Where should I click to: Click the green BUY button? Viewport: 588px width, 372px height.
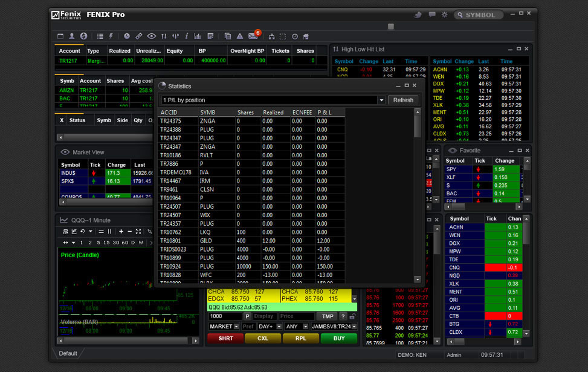click(338, 338)
